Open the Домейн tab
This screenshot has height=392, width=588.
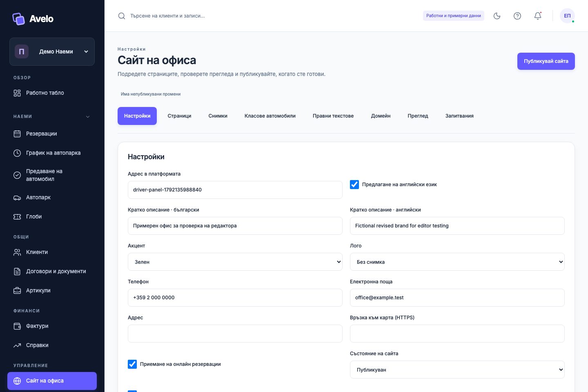pos(381,116)
